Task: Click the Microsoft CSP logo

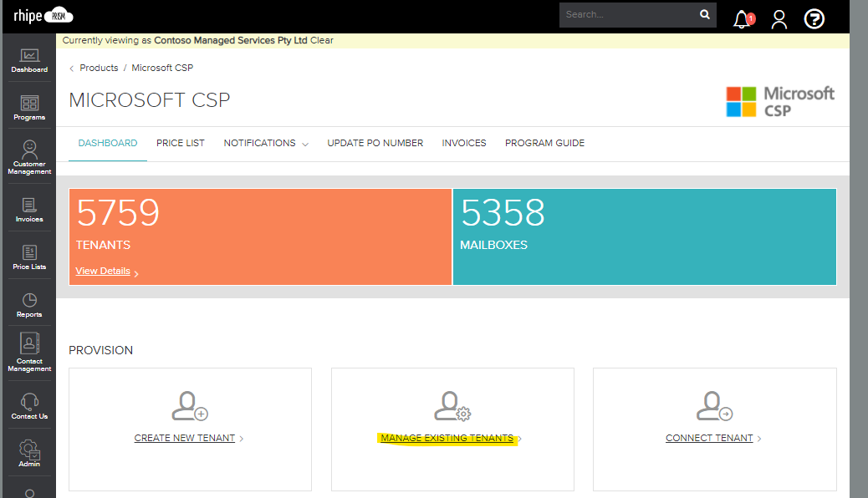Action: [780, 101]
